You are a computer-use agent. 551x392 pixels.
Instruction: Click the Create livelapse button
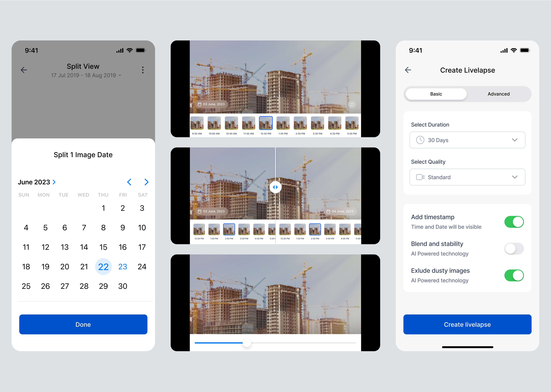click(x=467, y=324)
